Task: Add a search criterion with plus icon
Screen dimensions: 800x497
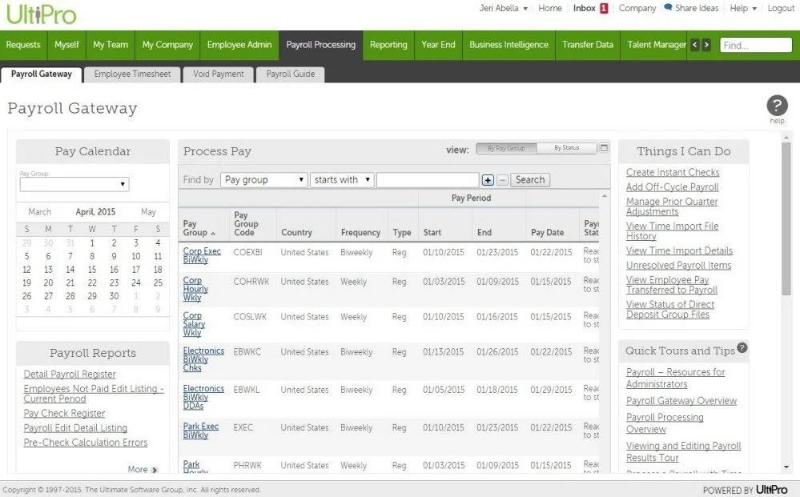Action: point(488,180)
